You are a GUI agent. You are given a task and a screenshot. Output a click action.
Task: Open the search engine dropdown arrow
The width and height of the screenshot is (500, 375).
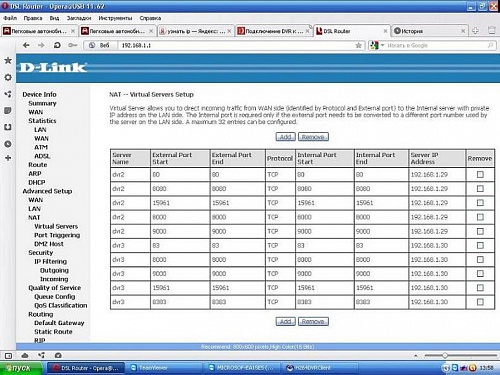pos(383,45)
